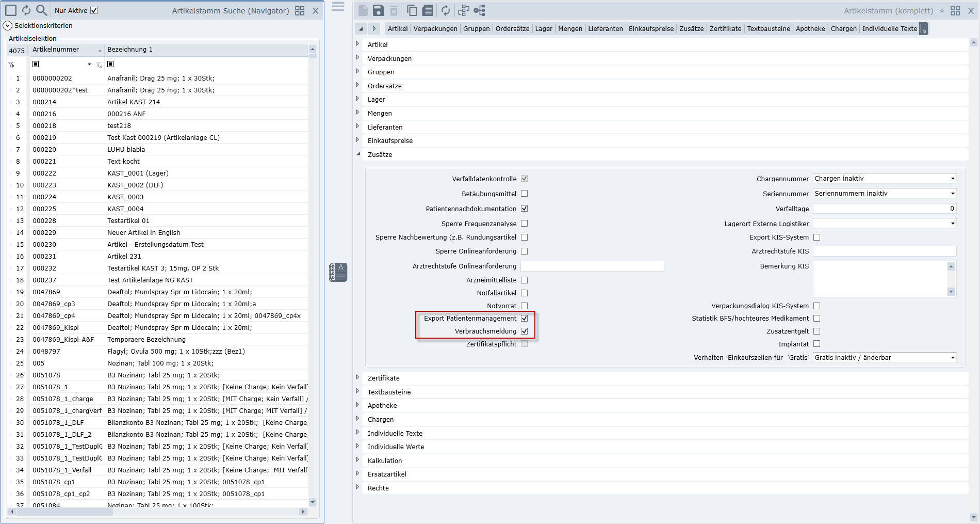Click the magnifier search icon in Navigator
The height and width of the screenshot is (524, 980).
click(x=42, y=10)
